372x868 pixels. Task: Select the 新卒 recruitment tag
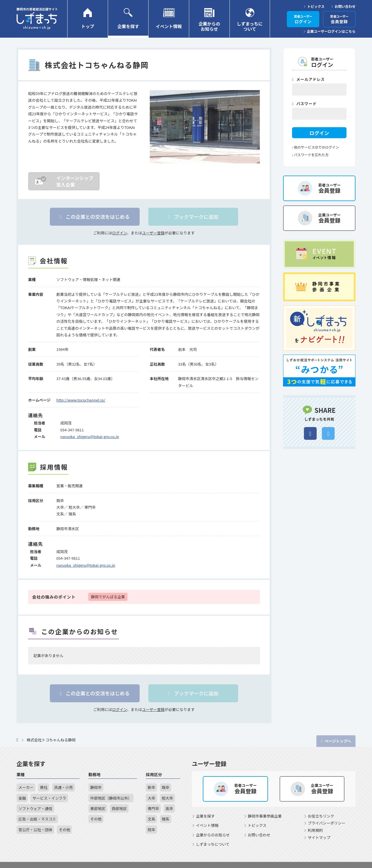pyautogui.click(x=151, y=787)
